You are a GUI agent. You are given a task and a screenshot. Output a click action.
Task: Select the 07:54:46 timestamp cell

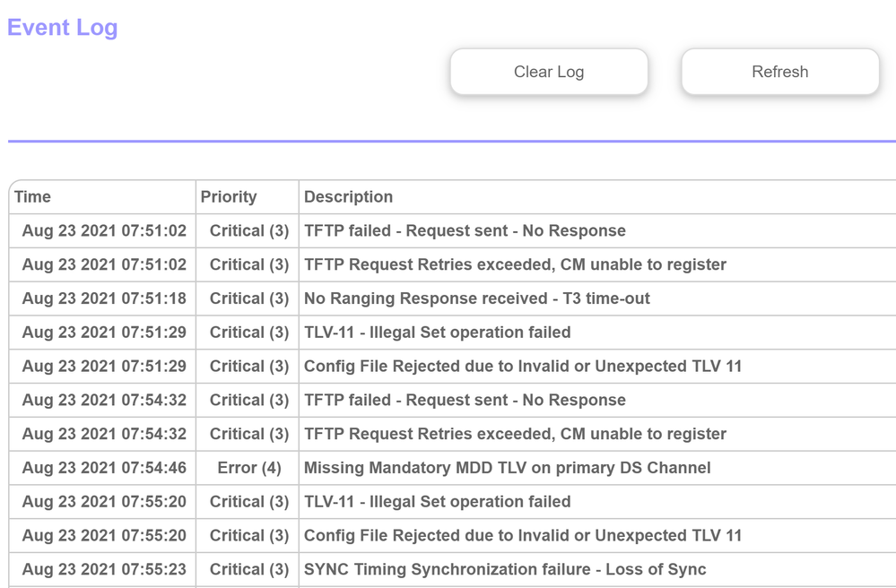click(104, 468)
